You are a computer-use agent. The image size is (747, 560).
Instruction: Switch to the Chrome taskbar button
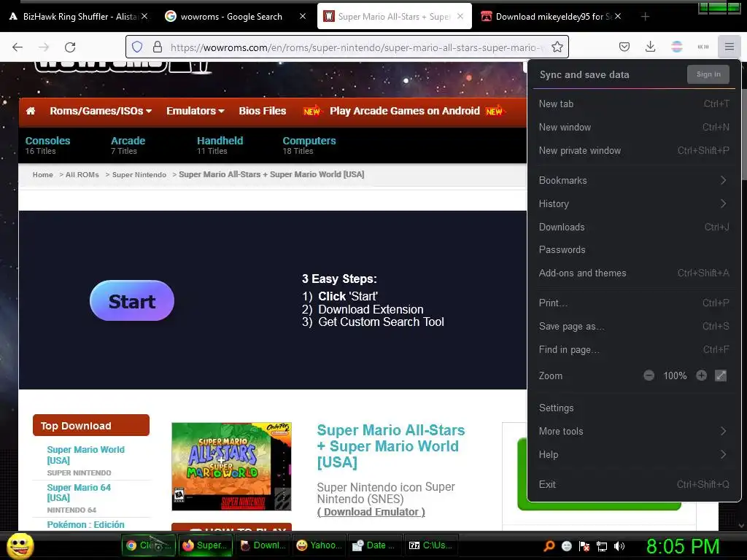149,545
